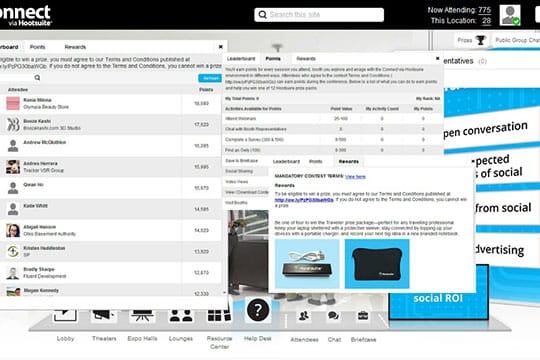
Task: Open the Chat bubbles icon
Action: tap(333, 316)
